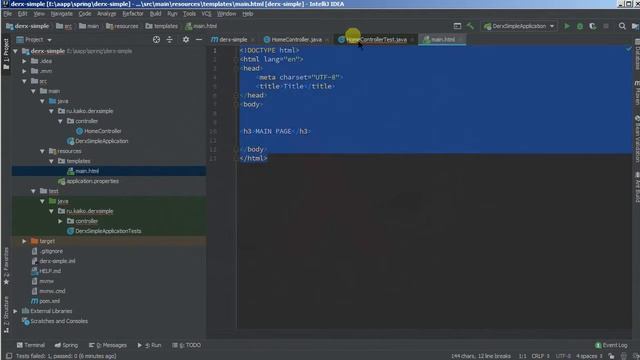Screen dimensions: 640x360
Task: Expand the .mvn folder
Action: [x=24, y=71]
